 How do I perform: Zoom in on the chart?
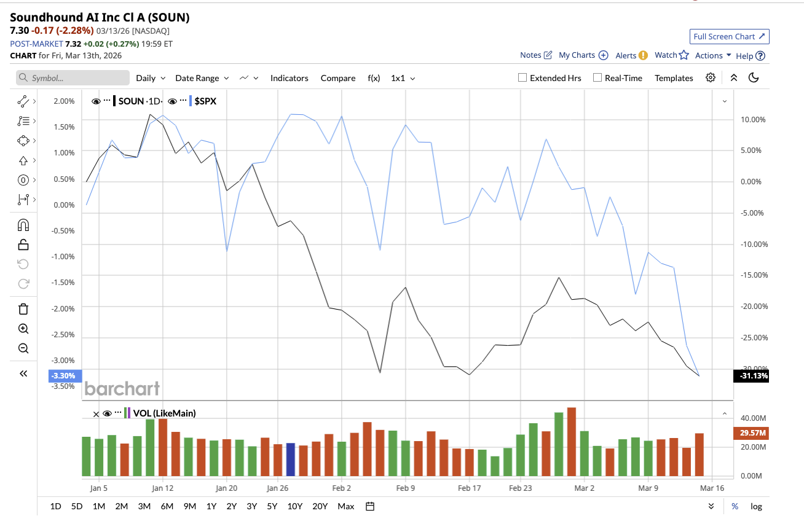point(23,329)
